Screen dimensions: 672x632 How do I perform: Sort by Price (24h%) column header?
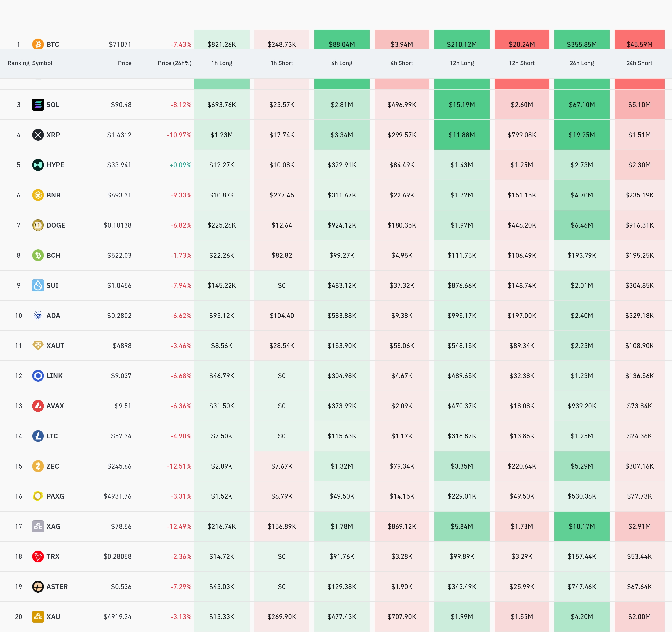click(174, 63)
